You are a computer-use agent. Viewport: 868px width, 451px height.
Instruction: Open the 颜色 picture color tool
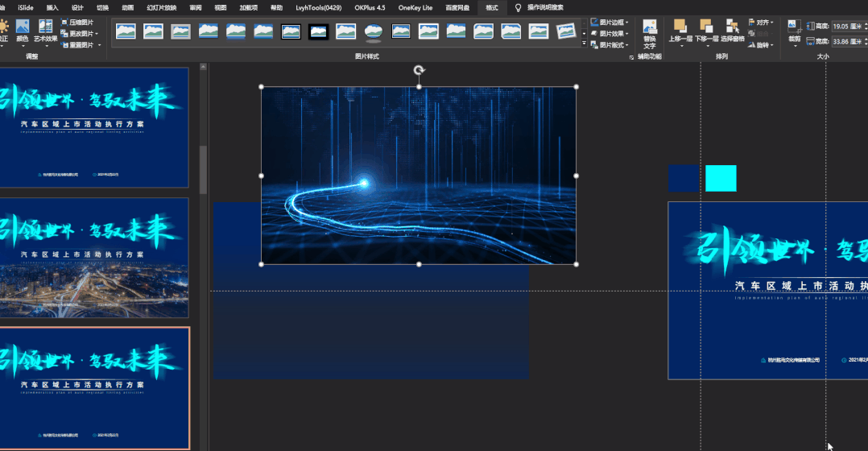23,31
